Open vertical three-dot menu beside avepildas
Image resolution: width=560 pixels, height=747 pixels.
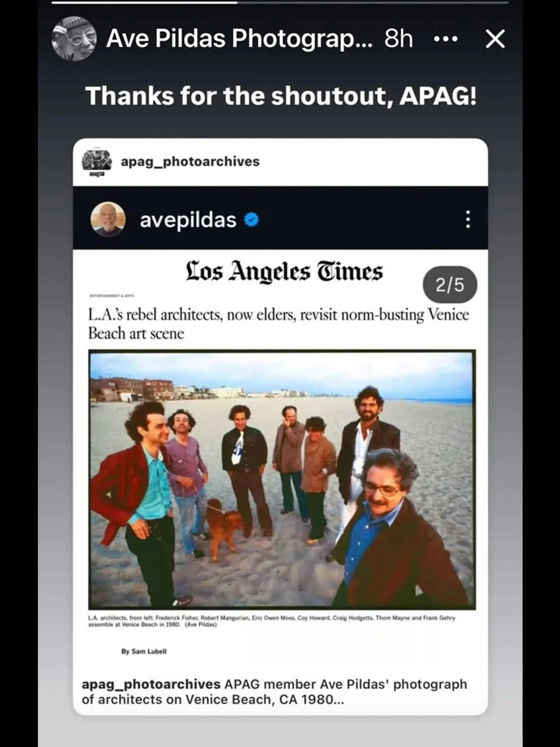coord(467,219)
